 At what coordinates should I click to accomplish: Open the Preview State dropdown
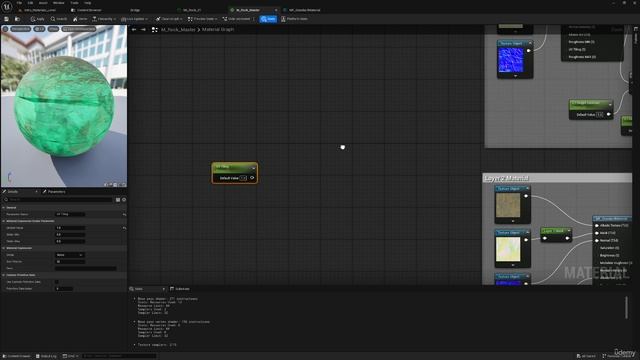202,19
